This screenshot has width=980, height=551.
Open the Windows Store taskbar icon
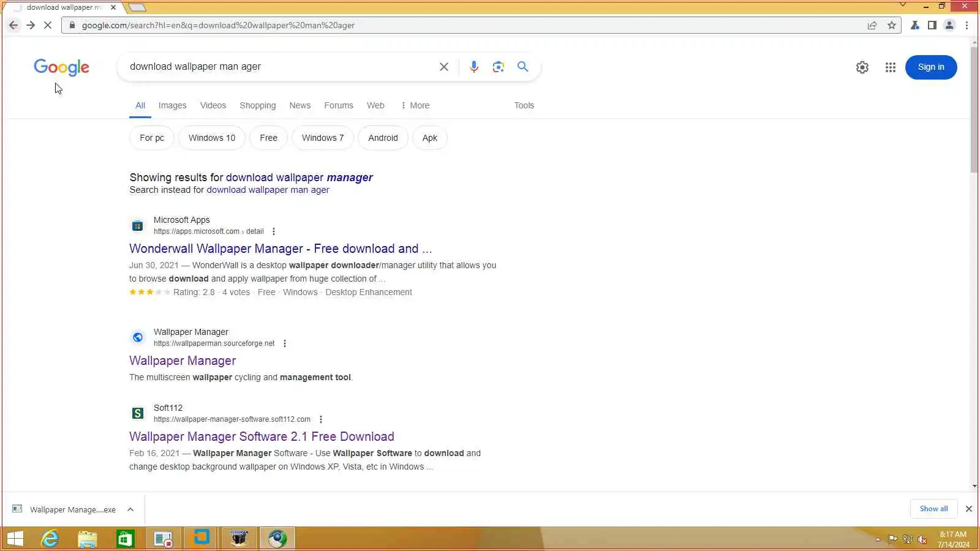pos(126,539)
